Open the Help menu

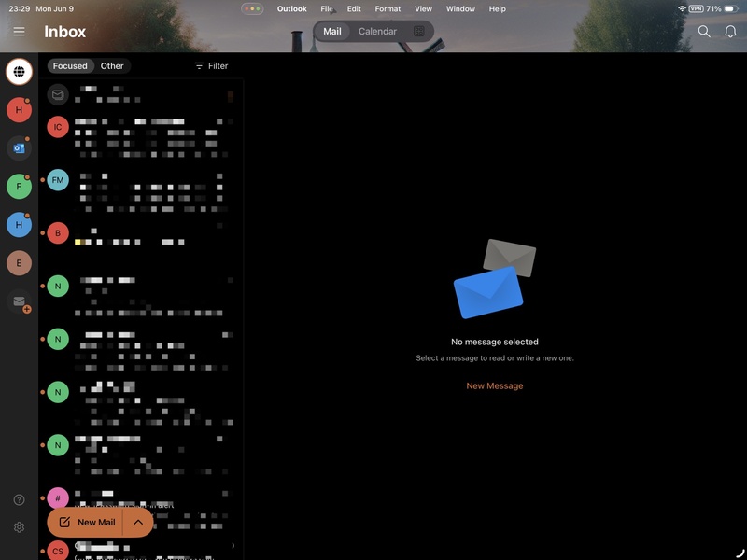(x=498, y=9)
